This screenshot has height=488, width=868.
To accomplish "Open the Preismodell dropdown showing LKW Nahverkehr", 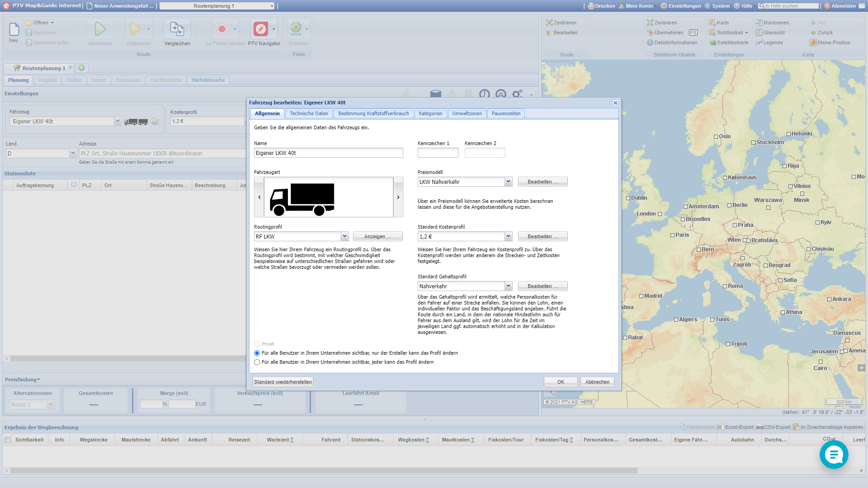I will click(x=508, y=181).
